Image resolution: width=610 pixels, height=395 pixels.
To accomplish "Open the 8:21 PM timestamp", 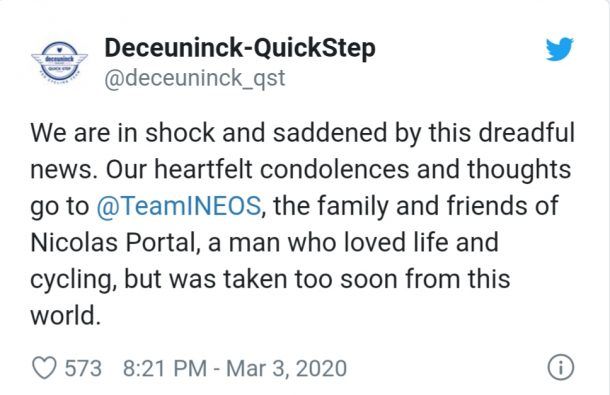I will click(165, 368).
